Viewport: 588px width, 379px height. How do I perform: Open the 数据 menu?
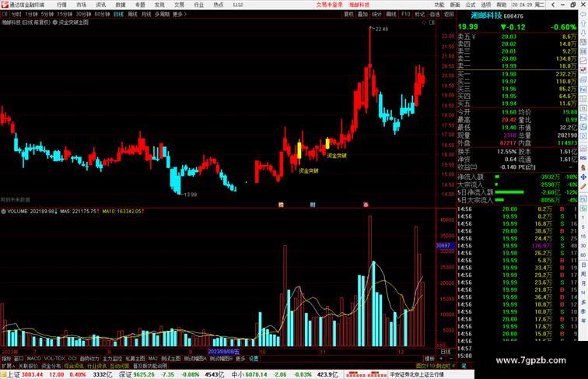pos(121,5)
